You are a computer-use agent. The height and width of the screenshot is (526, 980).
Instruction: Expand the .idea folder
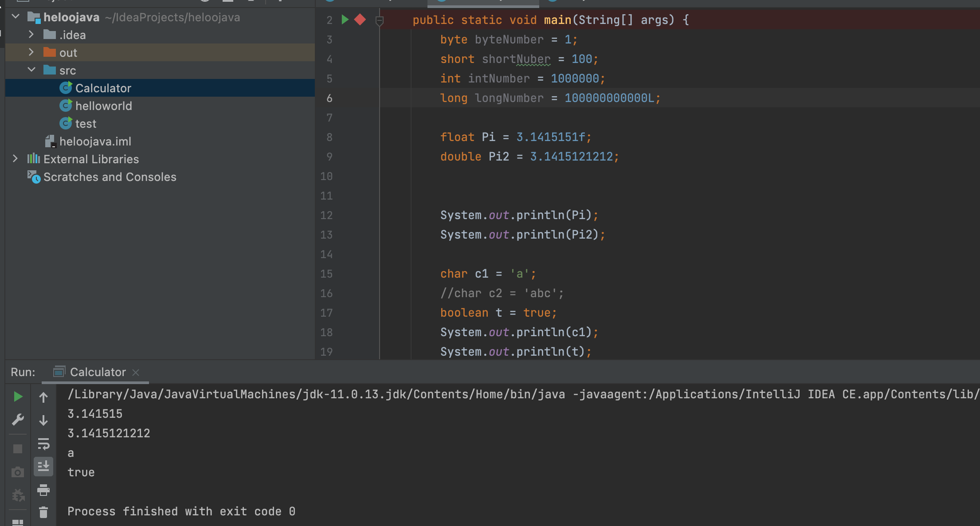(x=31, y=35)
